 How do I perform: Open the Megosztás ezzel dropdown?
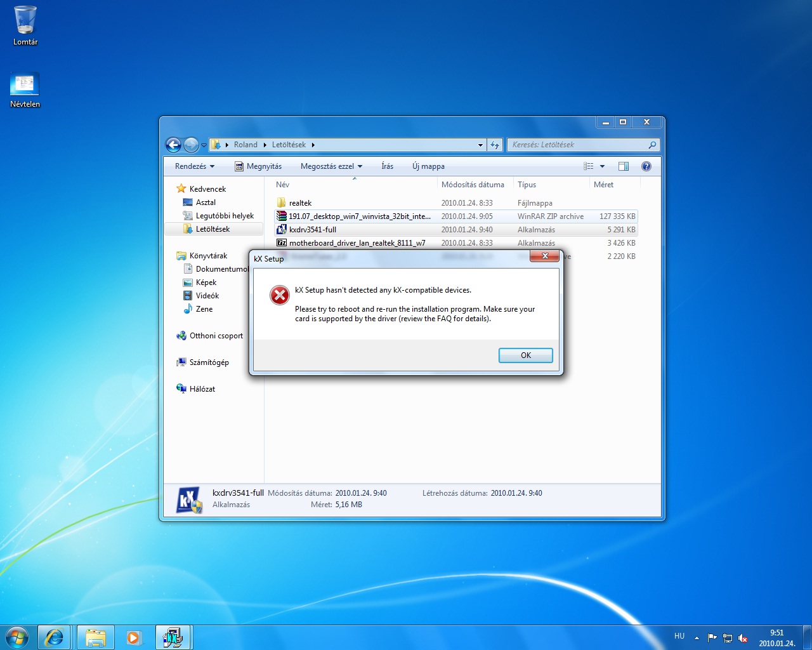(331, 166)
